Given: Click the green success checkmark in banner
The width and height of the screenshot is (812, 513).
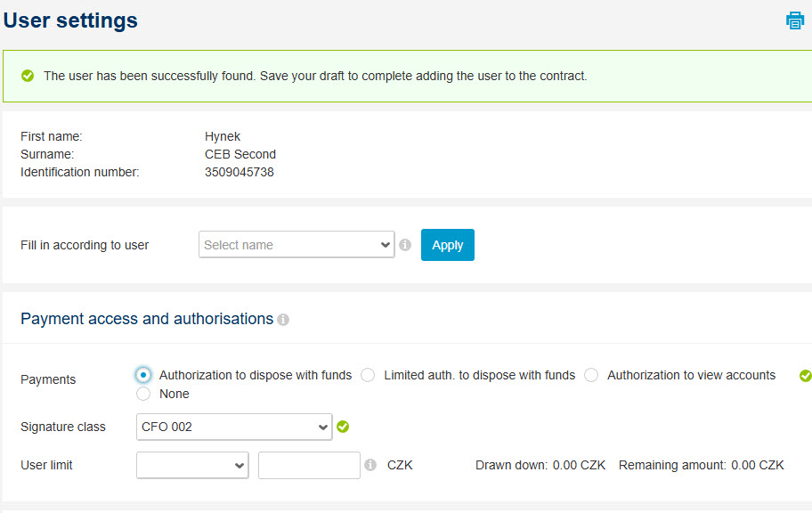Looking at the screenshot, I should coord(28,76).
